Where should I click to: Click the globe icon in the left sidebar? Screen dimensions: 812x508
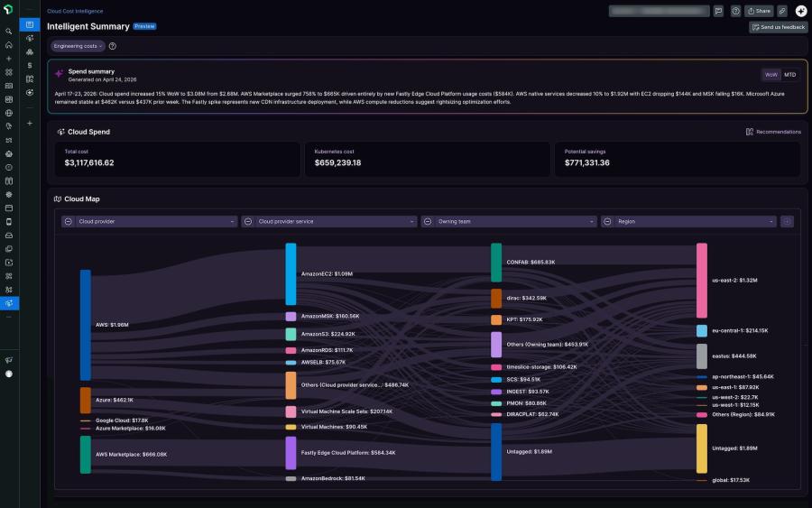(9, 113)
